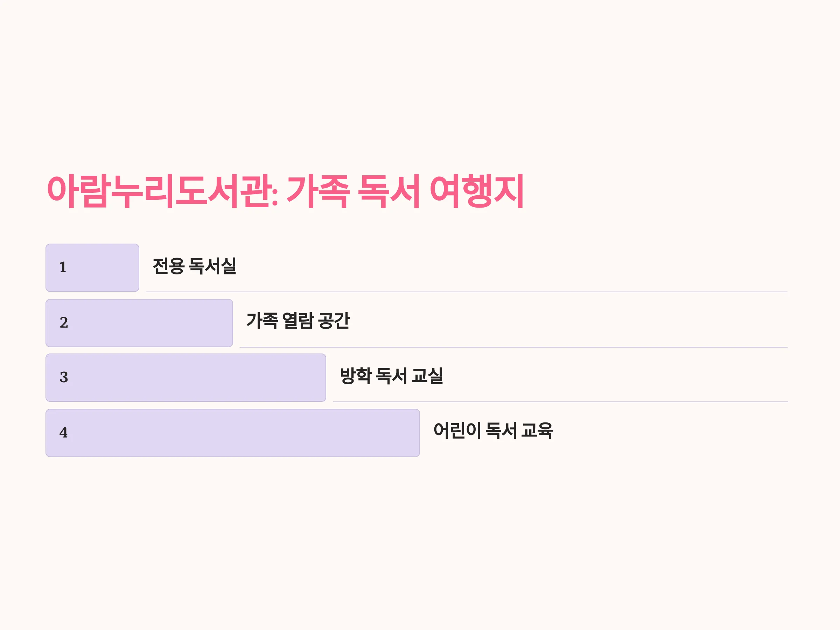Click the numeral 1 inside the first bar
Screen dimensions: 840x630
tap(63, 267)
